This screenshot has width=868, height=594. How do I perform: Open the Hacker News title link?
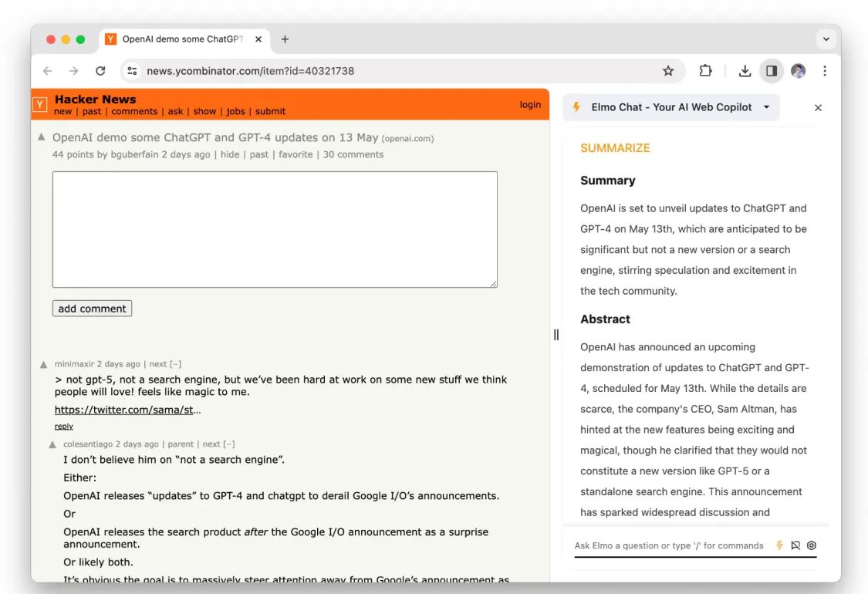point(95,99)
